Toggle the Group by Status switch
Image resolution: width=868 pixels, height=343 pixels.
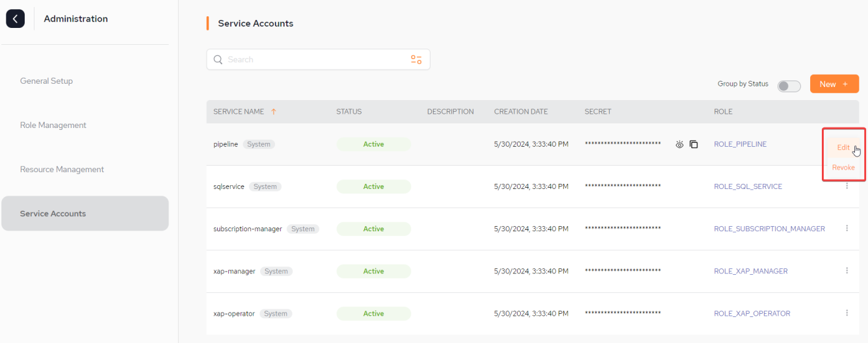(789, 86)
